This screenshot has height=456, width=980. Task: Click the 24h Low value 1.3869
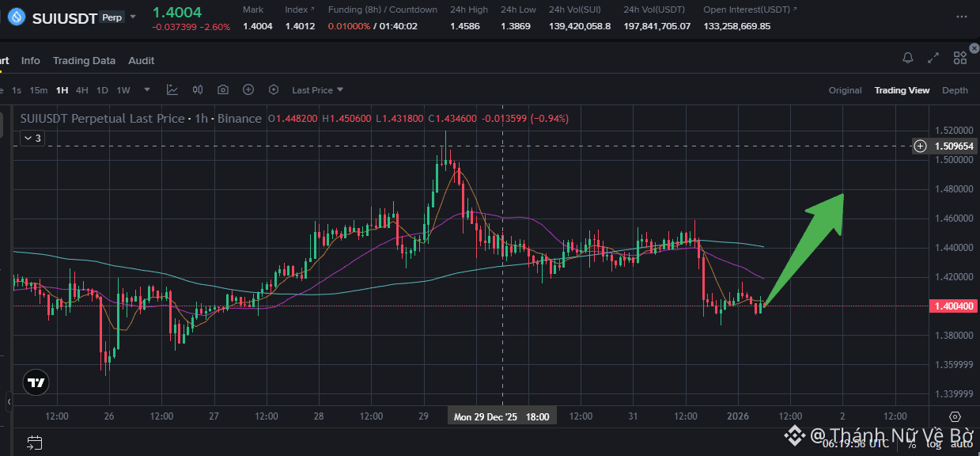pos(516,26)
